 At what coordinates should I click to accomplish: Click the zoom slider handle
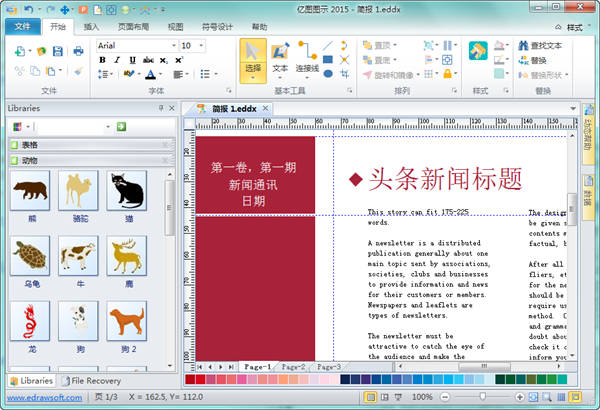(x=483, y=397)
